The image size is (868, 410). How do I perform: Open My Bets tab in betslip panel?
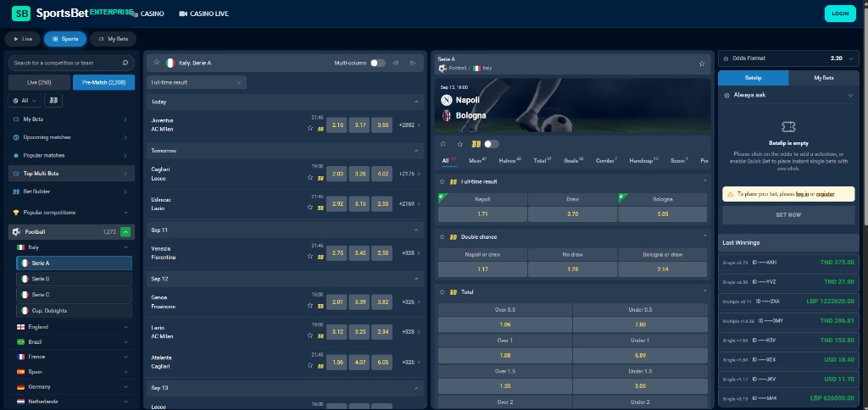click(x=824, y=78)
